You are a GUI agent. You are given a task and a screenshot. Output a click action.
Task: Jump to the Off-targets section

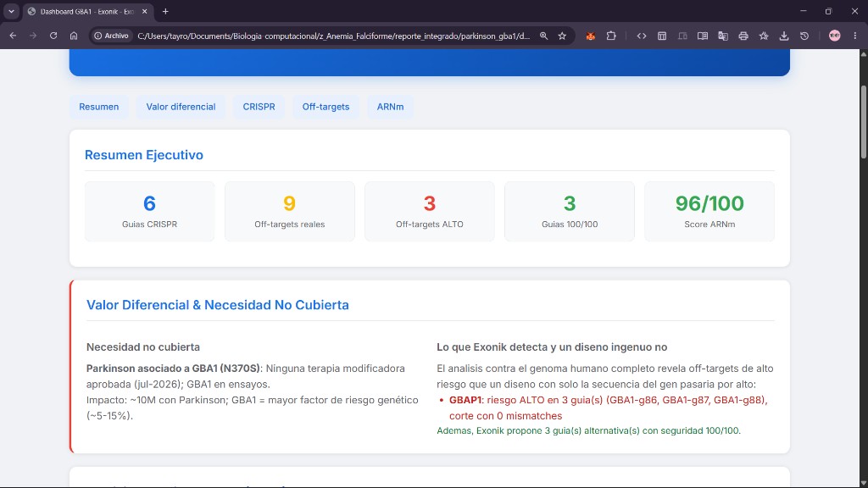click(325, 107)
